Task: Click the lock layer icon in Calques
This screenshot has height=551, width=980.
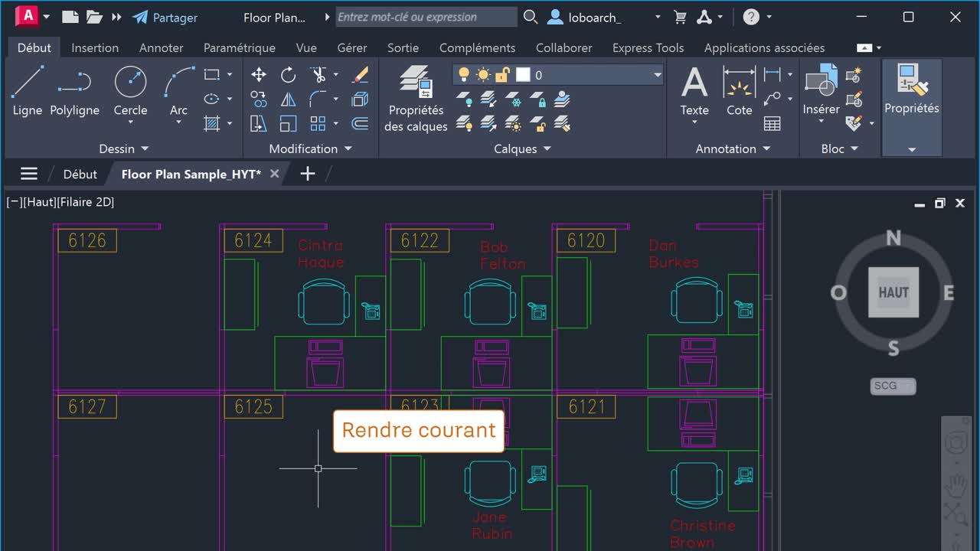Action: [538, 99]
